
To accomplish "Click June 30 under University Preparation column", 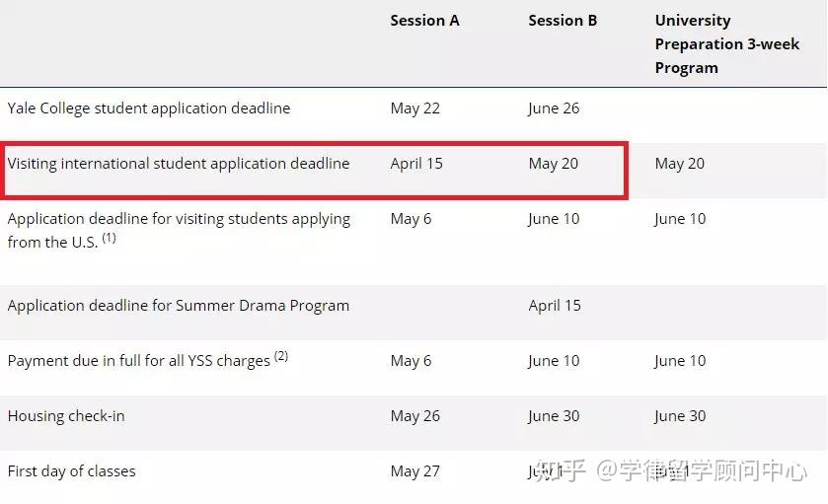I will pyautogui.click(x=680, y=416).
